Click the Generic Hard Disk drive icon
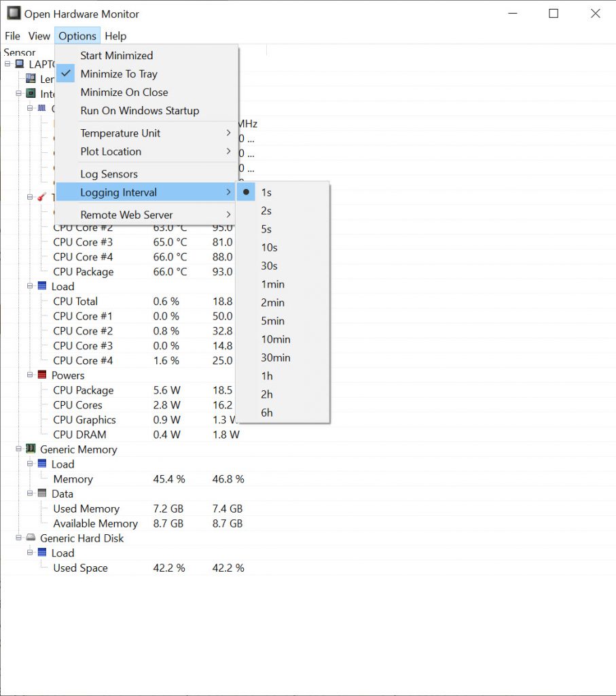616x696 pixels. 31,538
